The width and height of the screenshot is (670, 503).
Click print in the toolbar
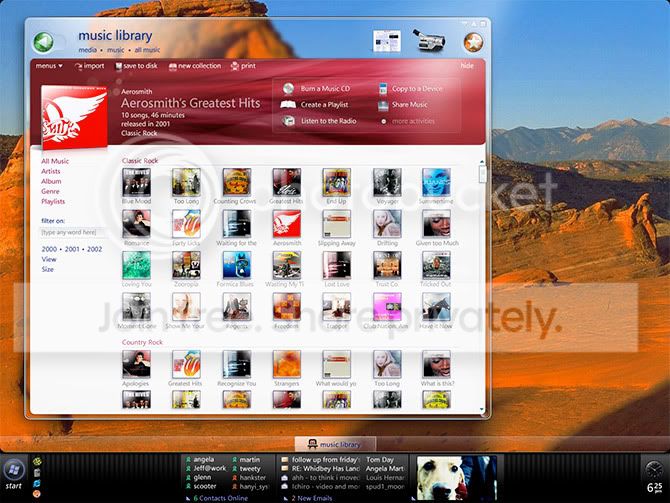tap(243, 66)
